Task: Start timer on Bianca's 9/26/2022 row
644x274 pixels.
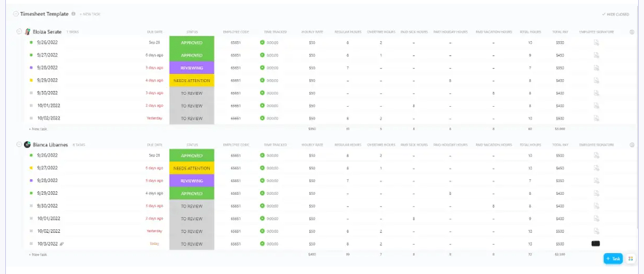Action: click(x=262, y=155)
